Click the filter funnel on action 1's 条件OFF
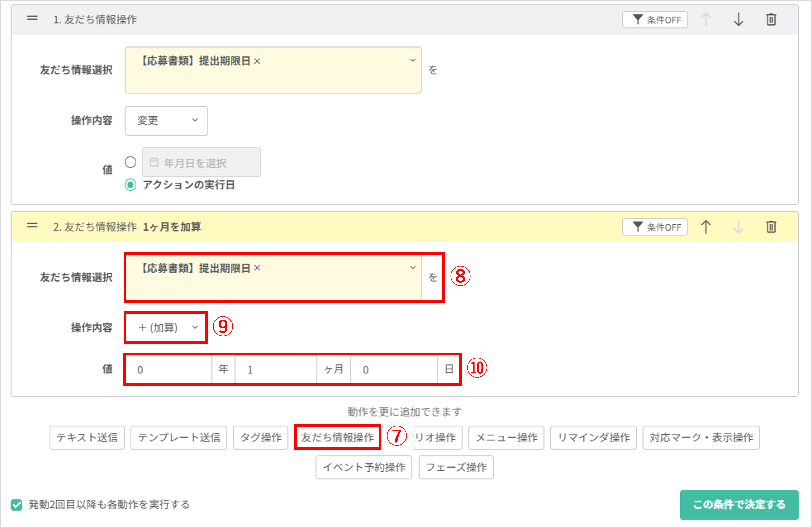The image size is (812, 528). click(x=638, y=19)
